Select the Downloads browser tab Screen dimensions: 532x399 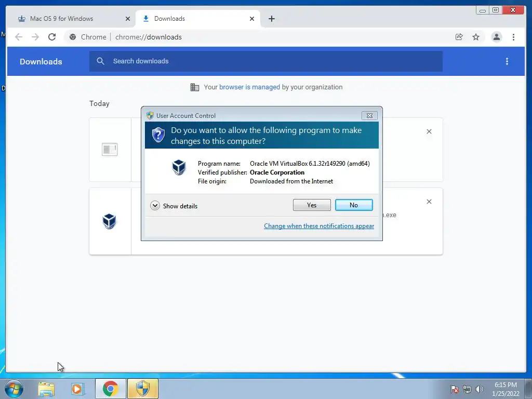tap(197, 19)
